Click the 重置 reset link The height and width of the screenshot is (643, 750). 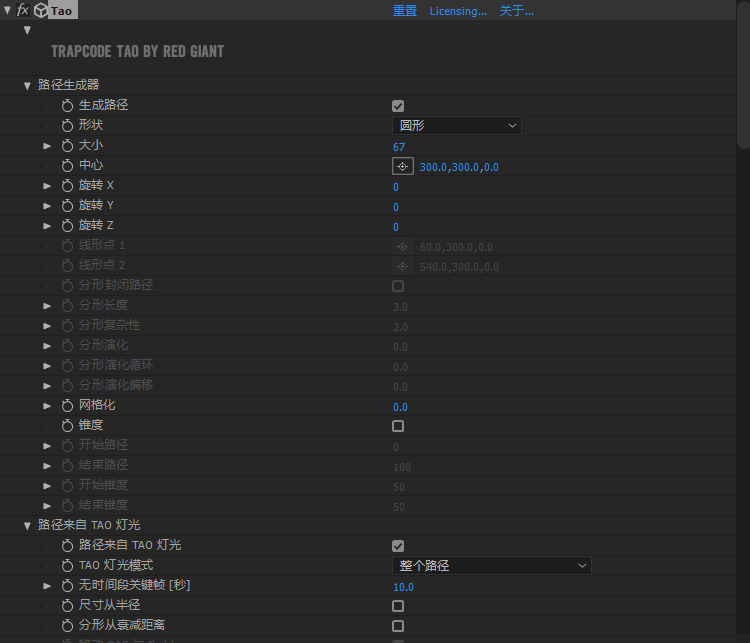pyautogui.click(x=405, y=11)
